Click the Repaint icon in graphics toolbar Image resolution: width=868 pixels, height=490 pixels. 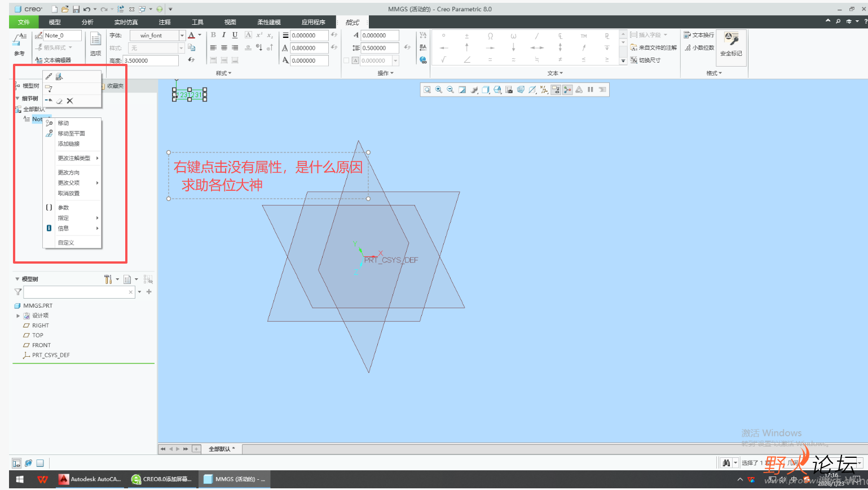point(462,90)
